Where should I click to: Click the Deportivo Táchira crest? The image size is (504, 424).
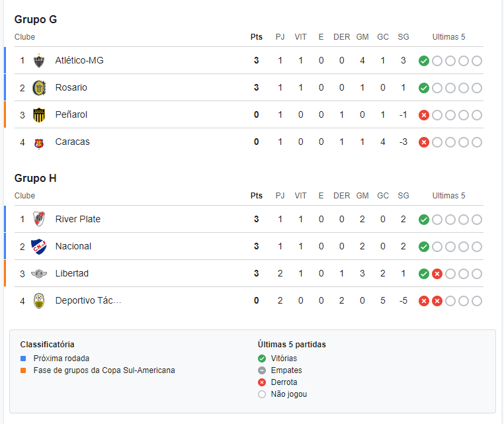coord(39,301)
